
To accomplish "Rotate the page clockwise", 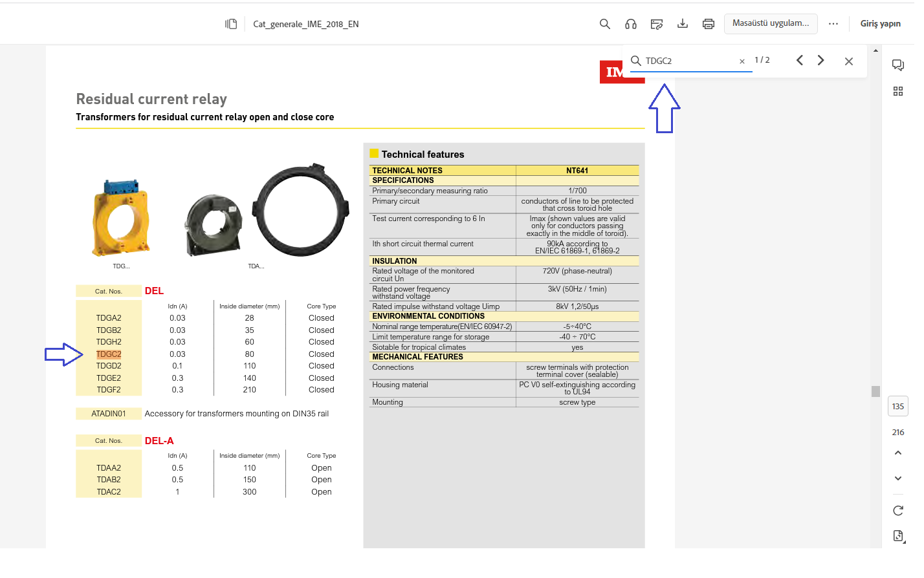I will pos(898,511).
